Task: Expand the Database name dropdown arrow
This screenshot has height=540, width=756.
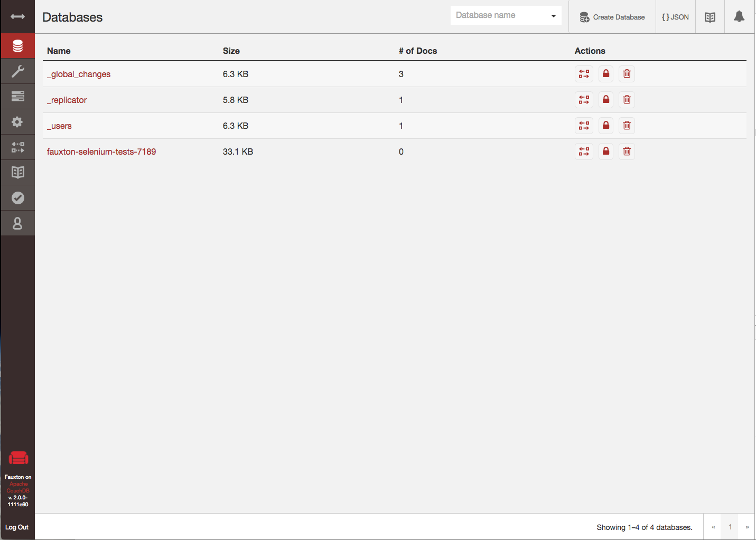Action: (x=554, y=16)
